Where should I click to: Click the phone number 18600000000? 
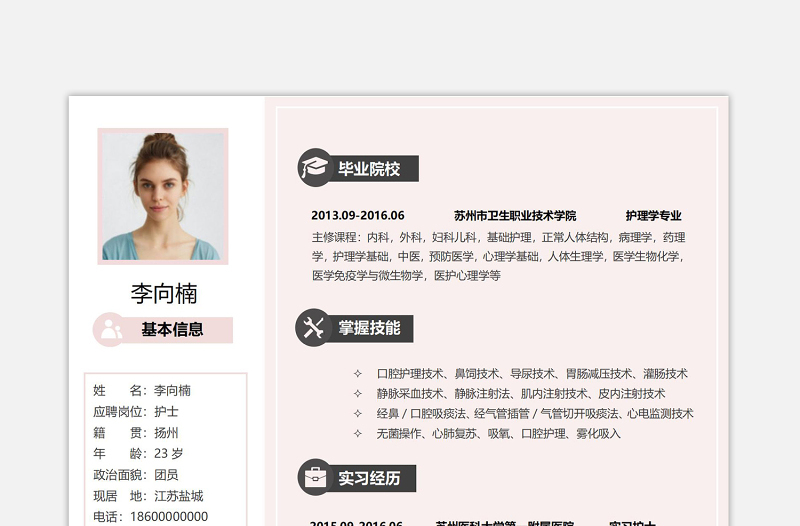click(169, 517)
